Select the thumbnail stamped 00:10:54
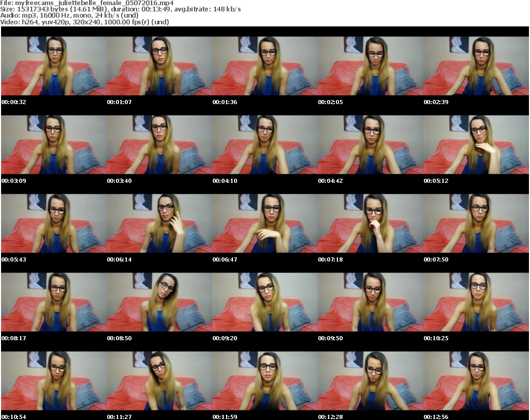The height and width of the screenshot is (420, 530). [54, 381]
